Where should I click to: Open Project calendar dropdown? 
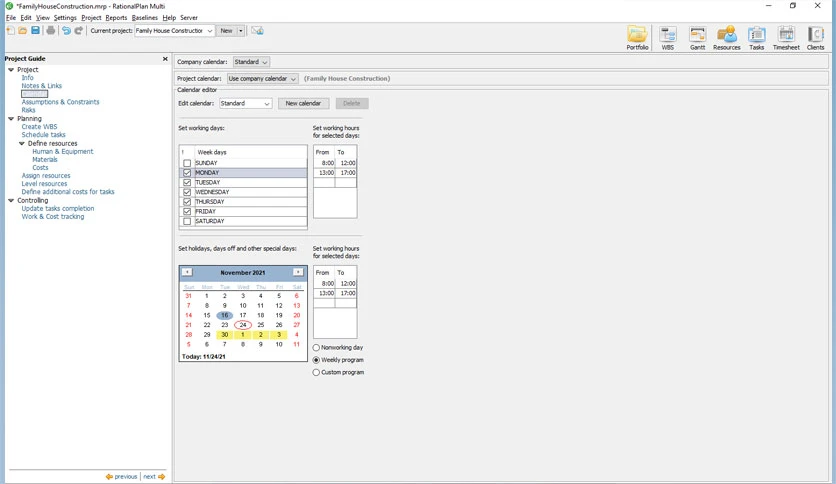click(262, 78)
